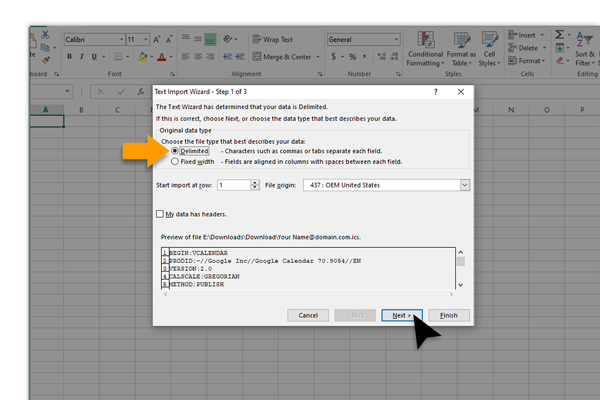Open the Font group dialog launcher

click(172, 74)
